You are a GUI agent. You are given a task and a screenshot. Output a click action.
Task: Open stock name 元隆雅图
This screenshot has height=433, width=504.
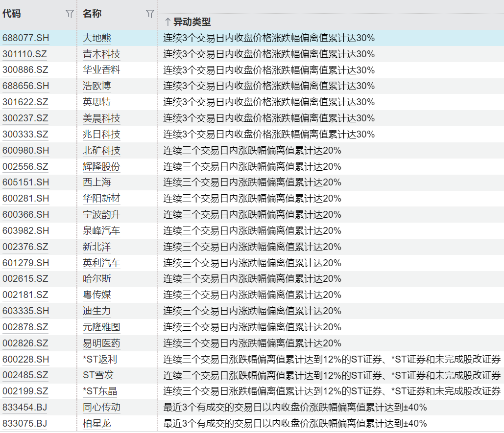tap(101, 327)
